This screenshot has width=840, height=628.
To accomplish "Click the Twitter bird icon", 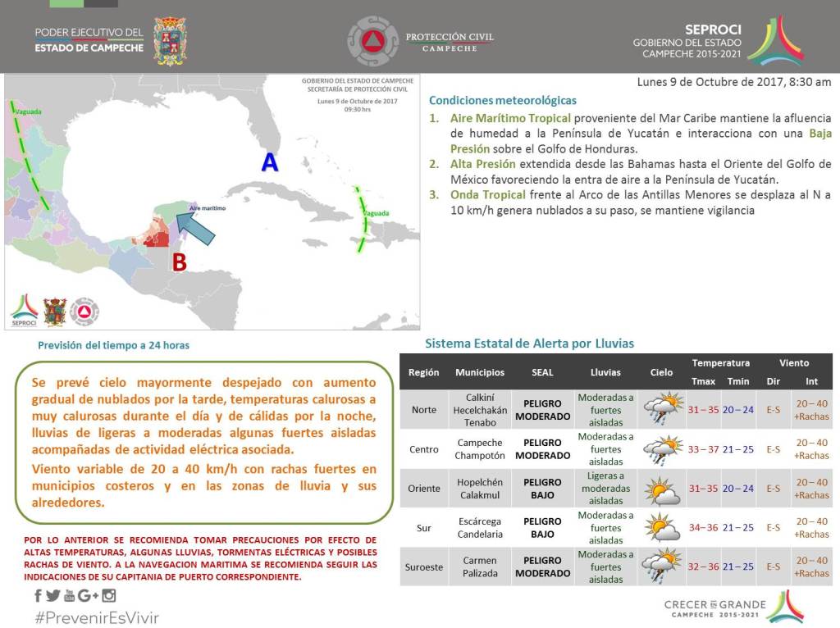I will (x=53, y=595).
